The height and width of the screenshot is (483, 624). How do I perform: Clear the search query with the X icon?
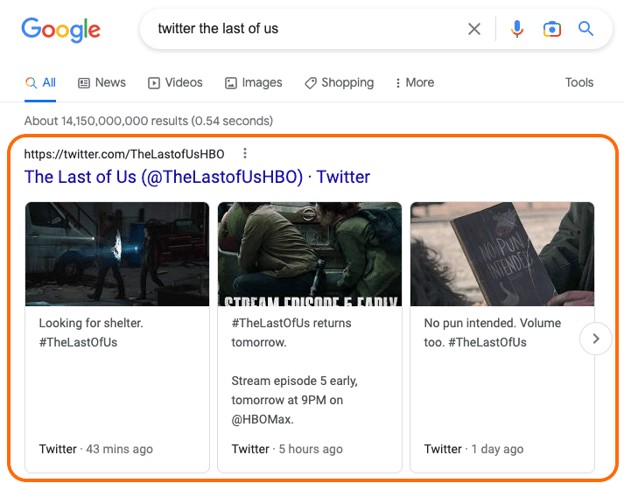pyautogui.click(x=474, y=29)
